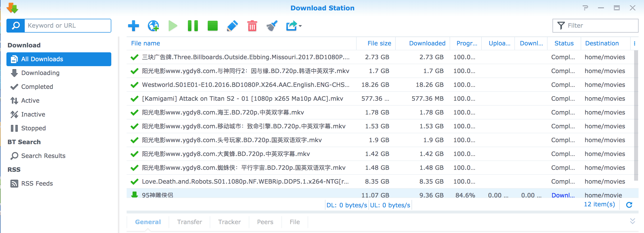This screenshot has width=644, height=233.
Task: Switch to the Peers tab
Action: click(265, 222)
